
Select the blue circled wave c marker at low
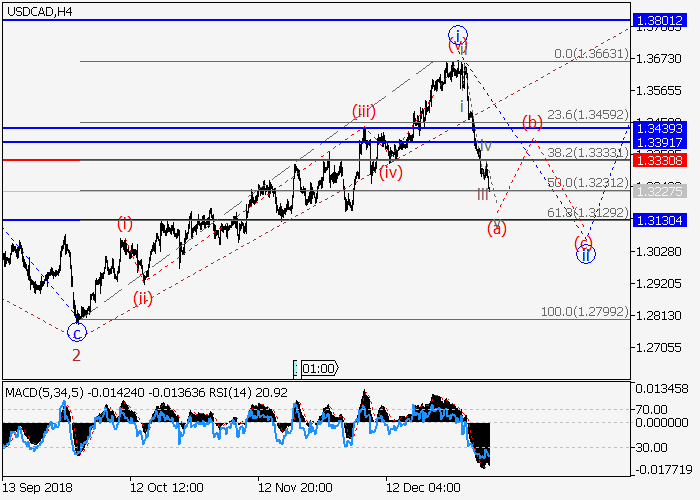pos(77,332)
